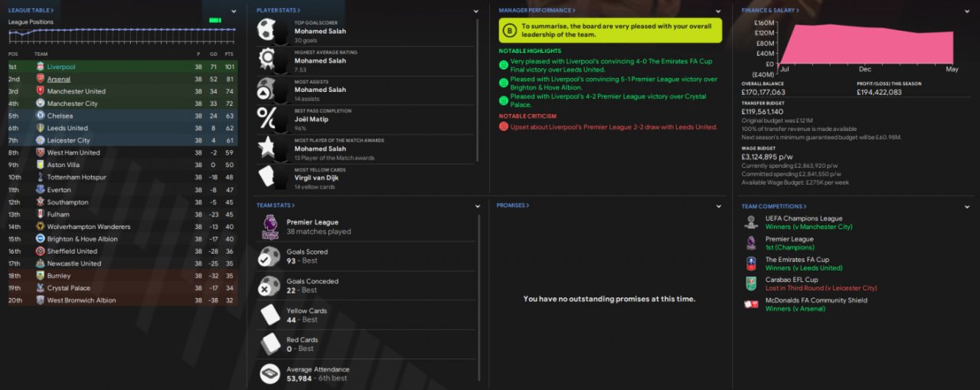This screenshot has width=980, height=390.
Task: Click the West Ham United club badge
Action: pos(40,152)
